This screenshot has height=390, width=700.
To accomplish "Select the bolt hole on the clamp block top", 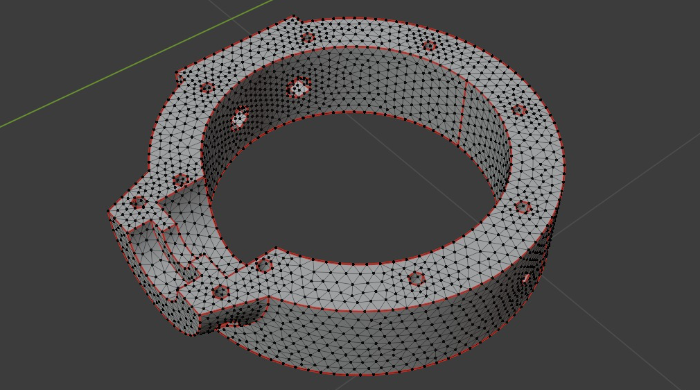I will [139, 202].
